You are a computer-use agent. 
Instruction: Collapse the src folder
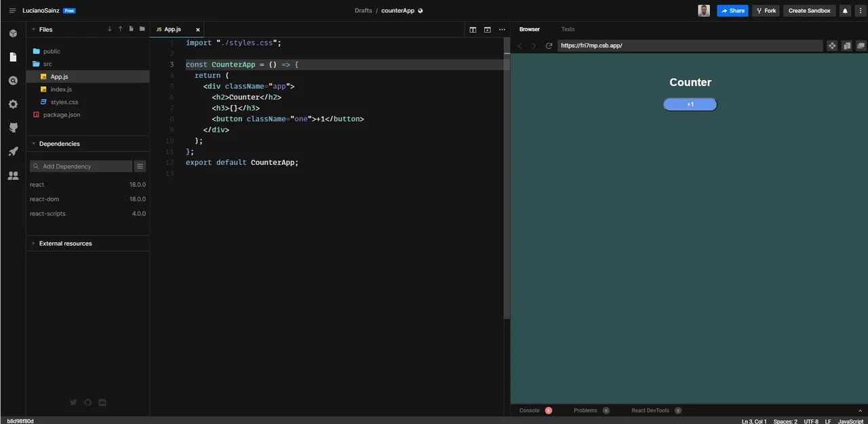tap(47, 64)
